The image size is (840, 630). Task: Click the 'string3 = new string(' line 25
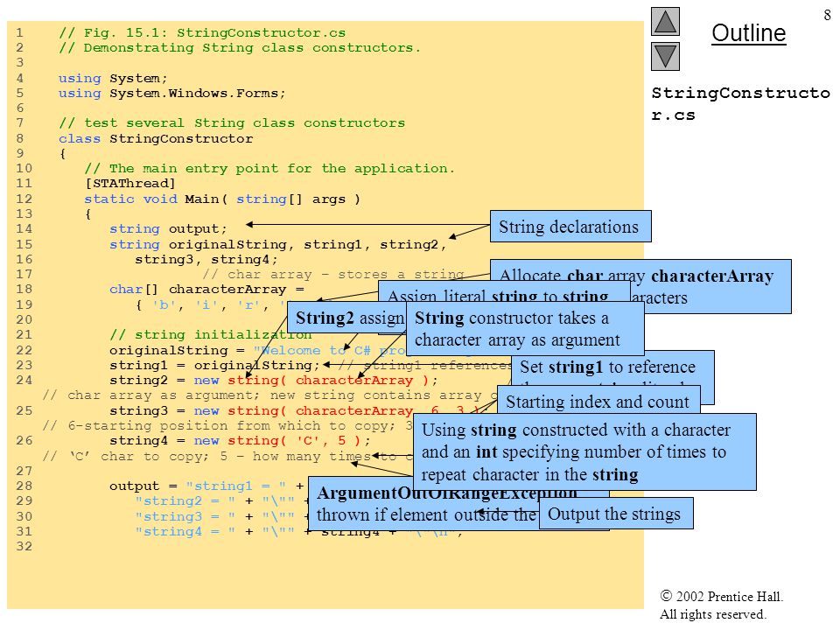(x=198, y=411)
